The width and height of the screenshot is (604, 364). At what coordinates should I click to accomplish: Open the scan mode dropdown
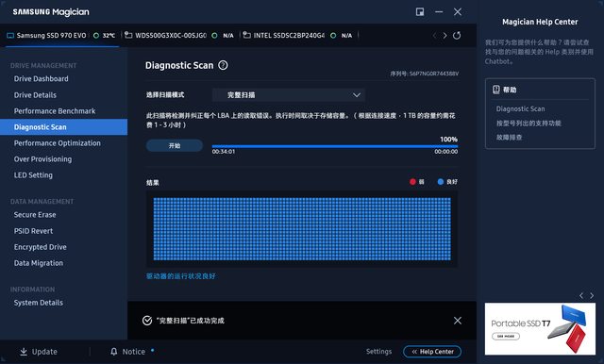[289, 95]
